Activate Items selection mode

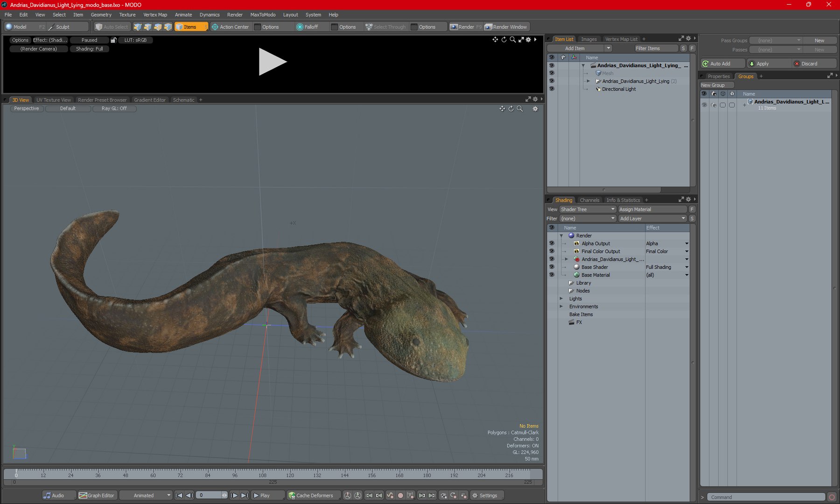[x=191, y=27]
